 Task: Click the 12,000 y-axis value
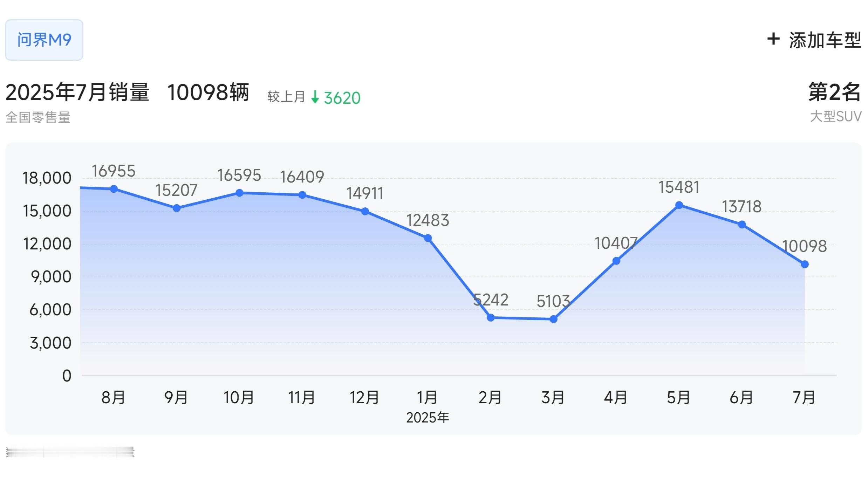pyautogui.click(x=47, y=244)
